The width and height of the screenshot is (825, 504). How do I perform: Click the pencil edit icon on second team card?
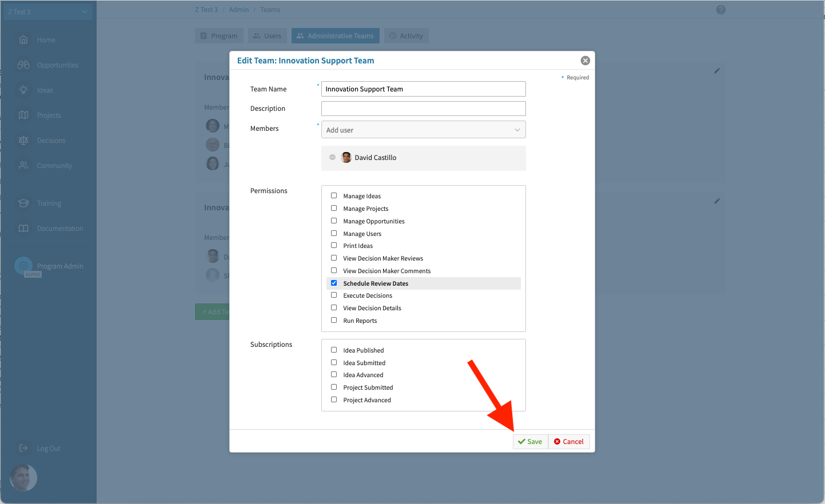(717, 201)
